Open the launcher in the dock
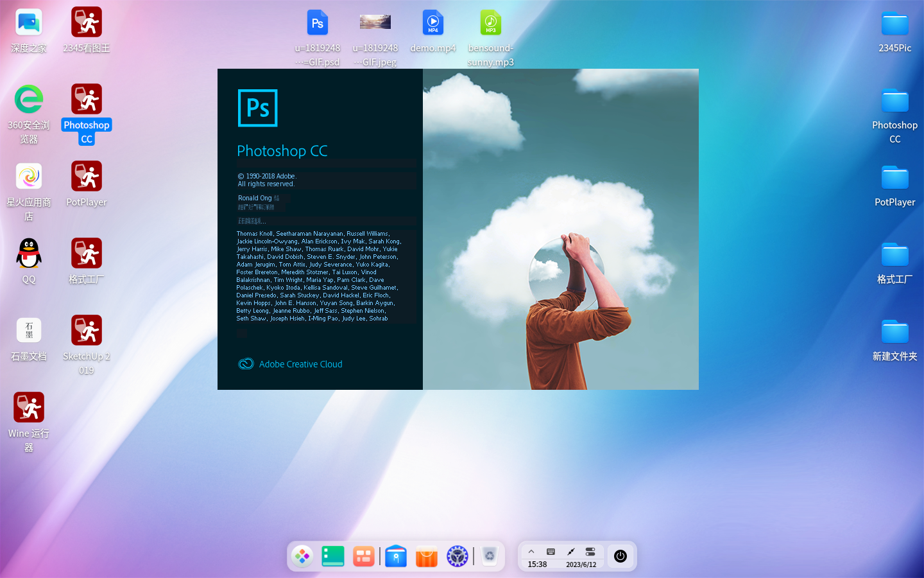 (302, 556)
